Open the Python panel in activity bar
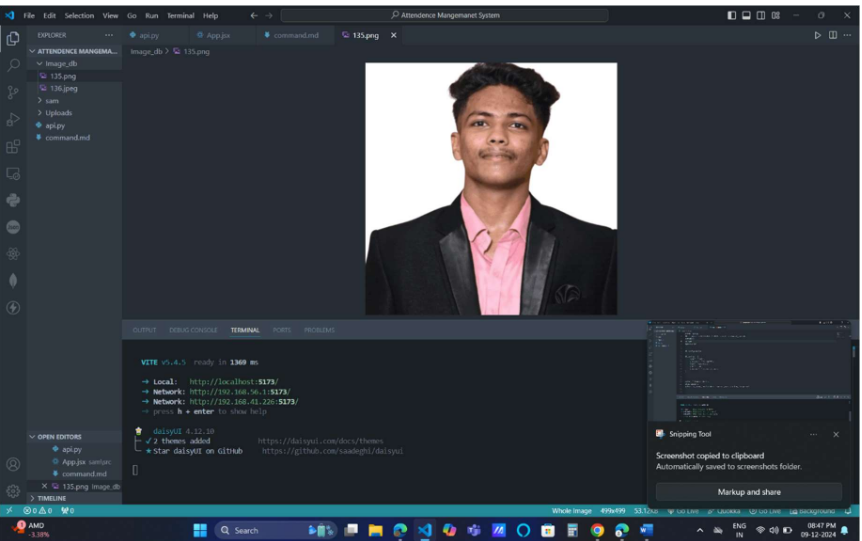The width and height of the screenshot is (862, 541). [13, 200]
